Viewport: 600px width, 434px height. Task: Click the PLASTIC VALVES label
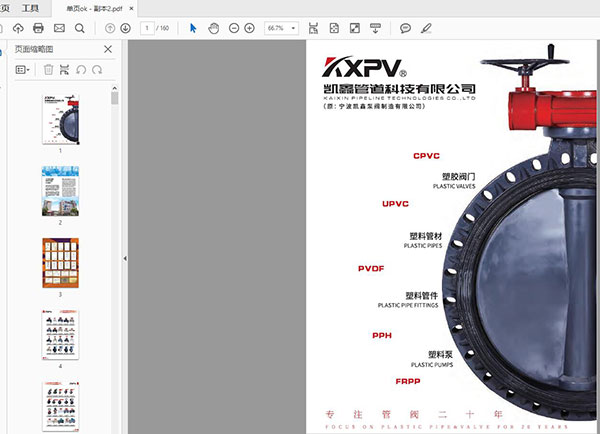(454, 186)
